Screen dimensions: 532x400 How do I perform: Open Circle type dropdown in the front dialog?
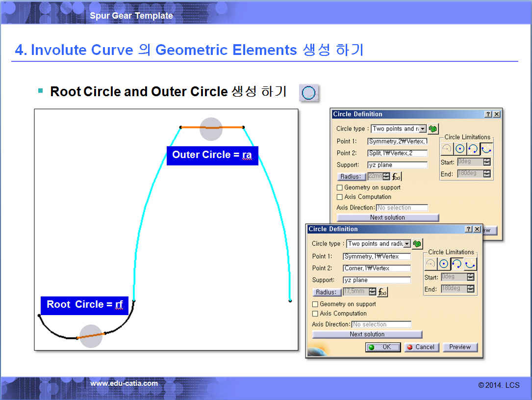(406, 244)
